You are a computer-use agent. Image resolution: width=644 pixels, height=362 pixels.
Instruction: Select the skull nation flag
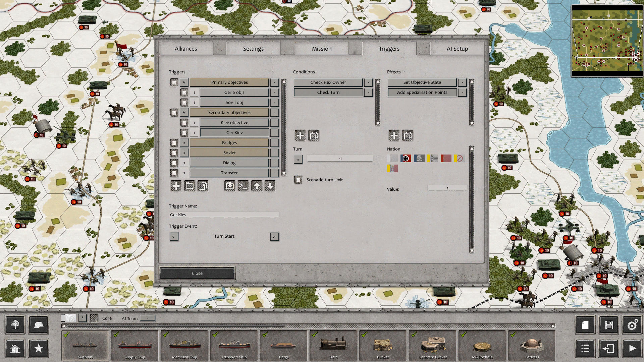tap(419, 158)
